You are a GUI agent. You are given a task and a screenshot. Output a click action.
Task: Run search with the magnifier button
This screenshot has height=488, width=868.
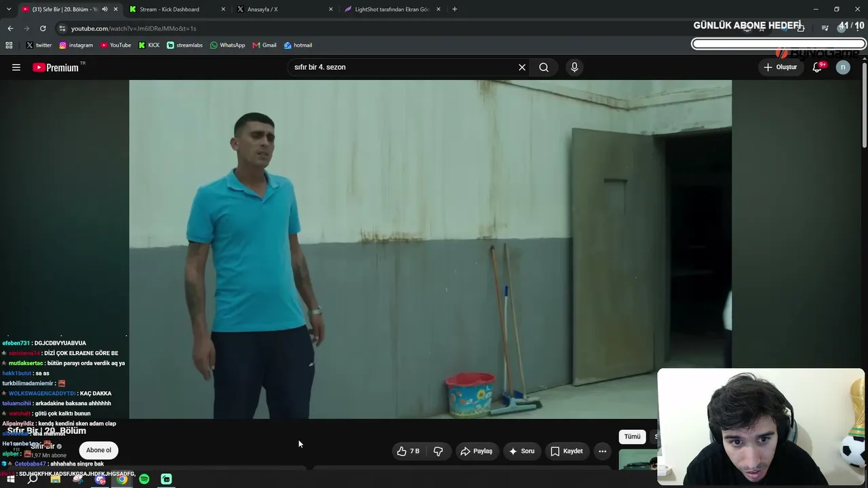544,67
